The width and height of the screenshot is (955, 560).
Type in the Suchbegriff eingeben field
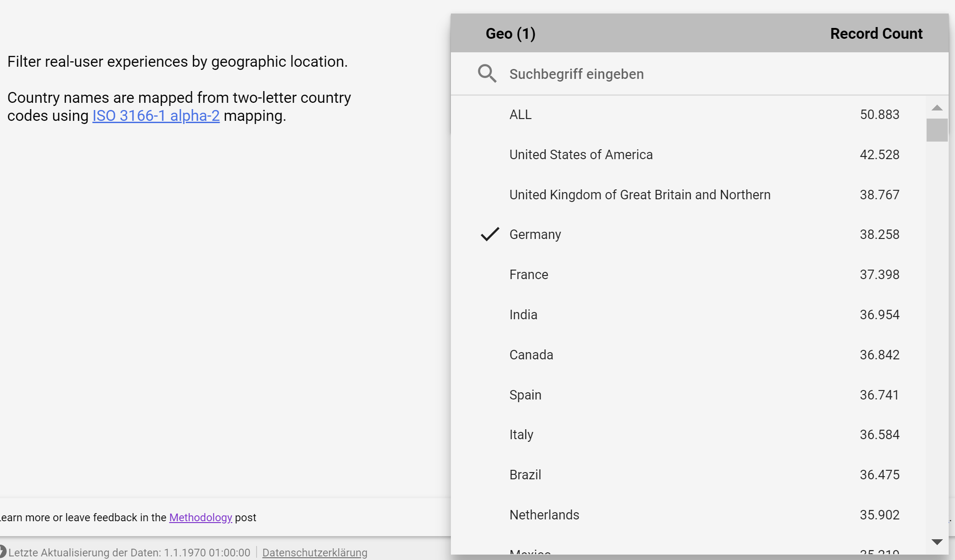[676, 74]
